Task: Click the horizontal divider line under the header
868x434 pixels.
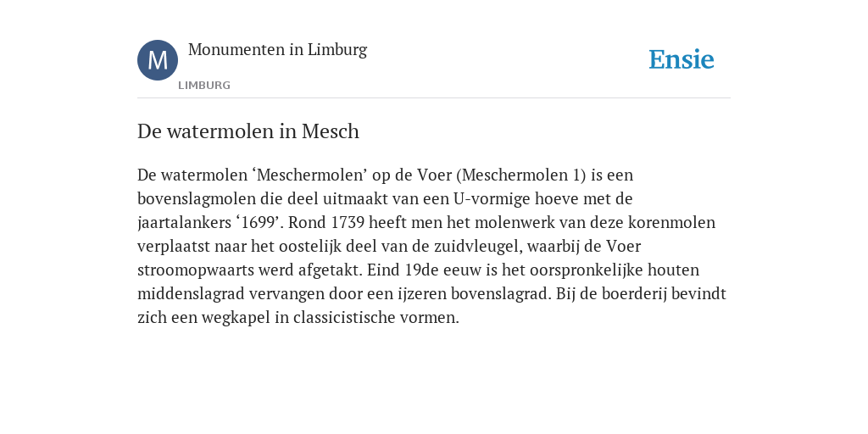Action: (434, 98)
